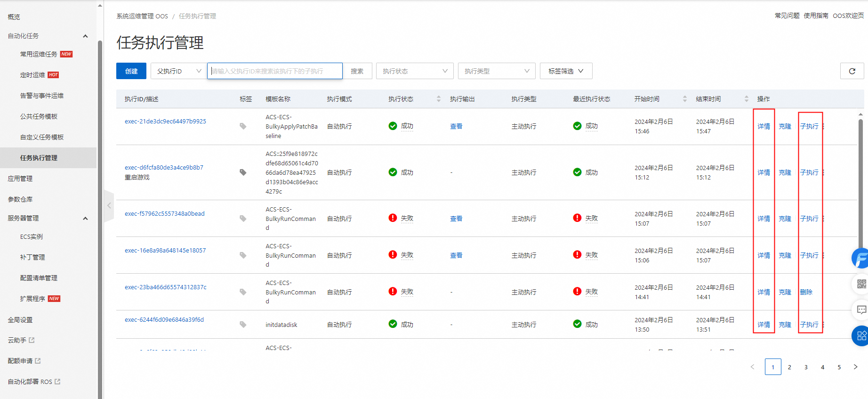868x399 pixels.
Task: Click more options dots for exec-21de3dc9ec64497b9925 row
Action: [823, 126]
